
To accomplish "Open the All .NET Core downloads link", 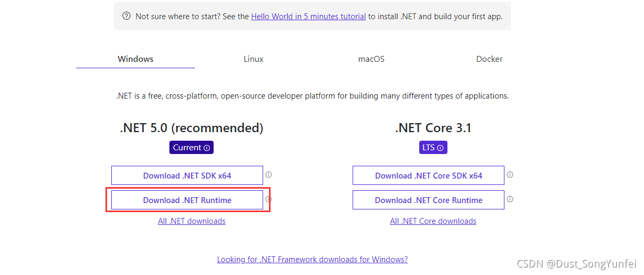I will click(433, 221).
